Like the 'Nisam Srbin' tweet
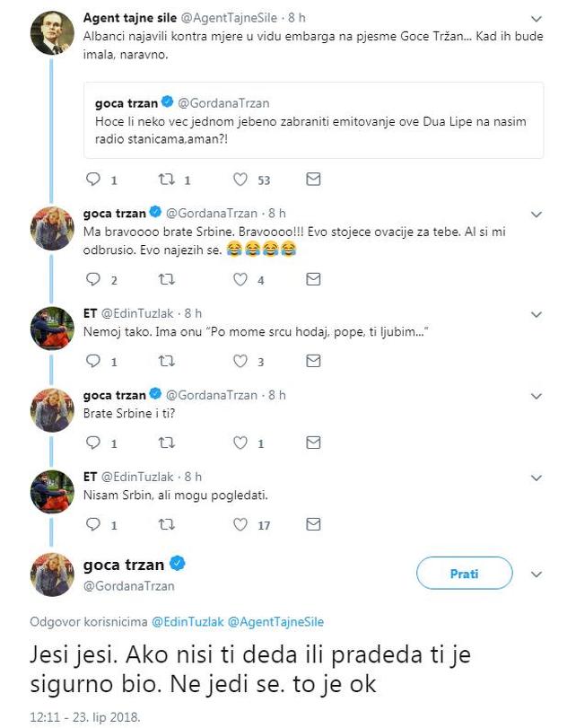 pos(240,525)
